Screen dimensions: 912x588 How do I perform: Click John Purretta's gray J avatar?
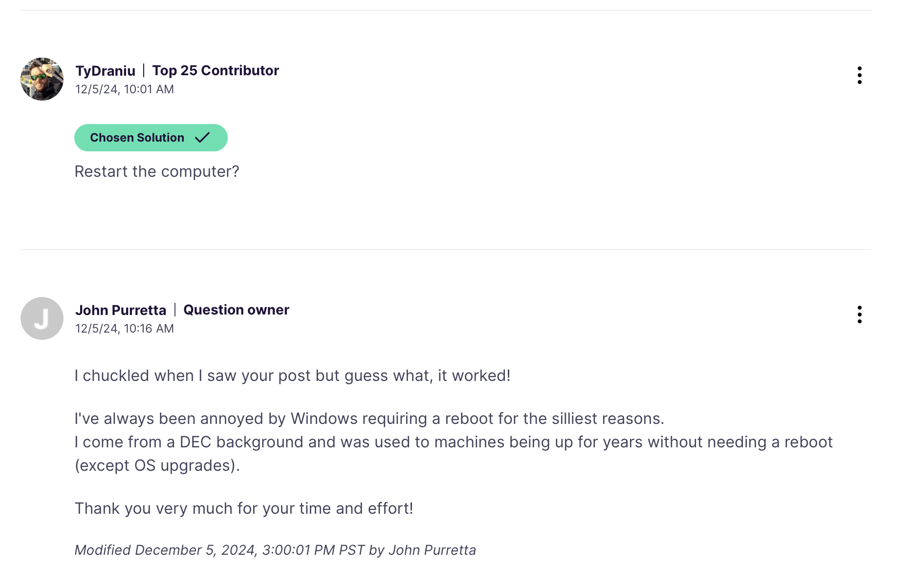[x=42, y=318]
